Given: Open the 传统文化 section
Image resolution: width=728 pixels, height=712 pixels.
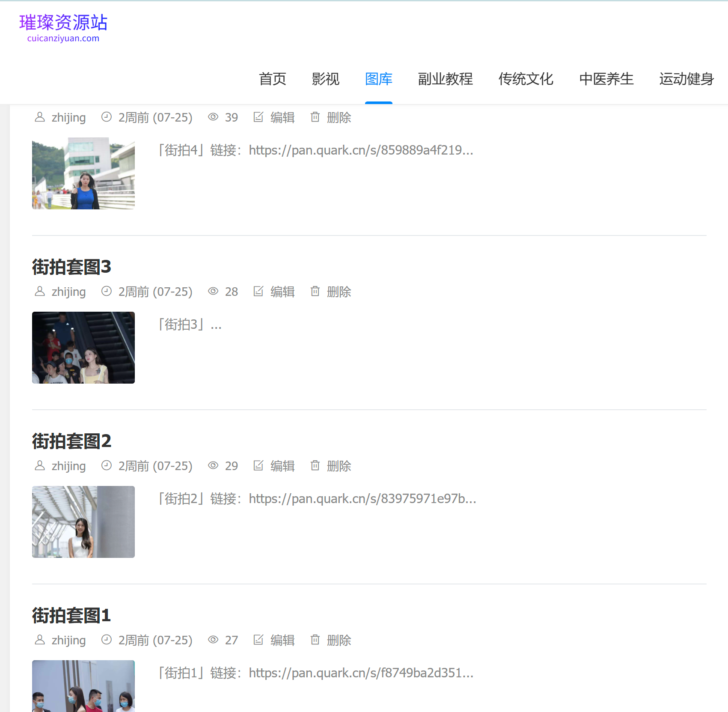Looking at the screenshot, I should (526, 79).
